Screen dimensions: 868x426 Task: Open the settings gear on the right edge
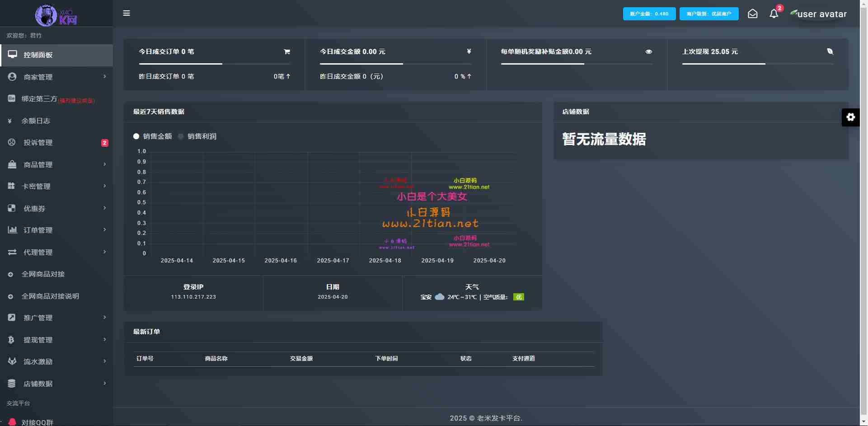(851, 117)
